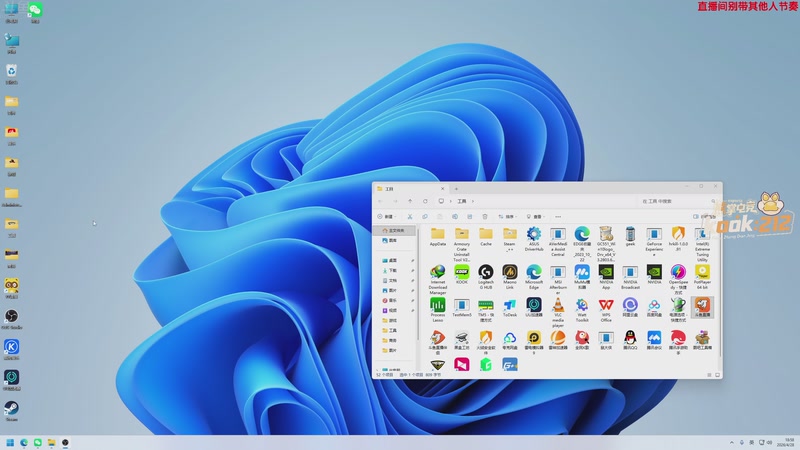Expand the chevron after the PC icon in address bar
The width and height of the screenshot is (800, 450).
(x=451, y=201)
